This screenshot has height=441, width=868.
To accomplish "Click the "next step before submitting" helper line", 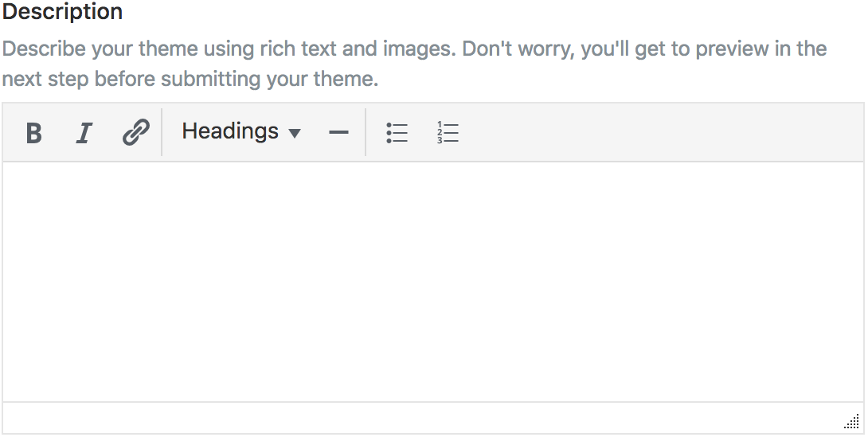I will click(190, 80).
